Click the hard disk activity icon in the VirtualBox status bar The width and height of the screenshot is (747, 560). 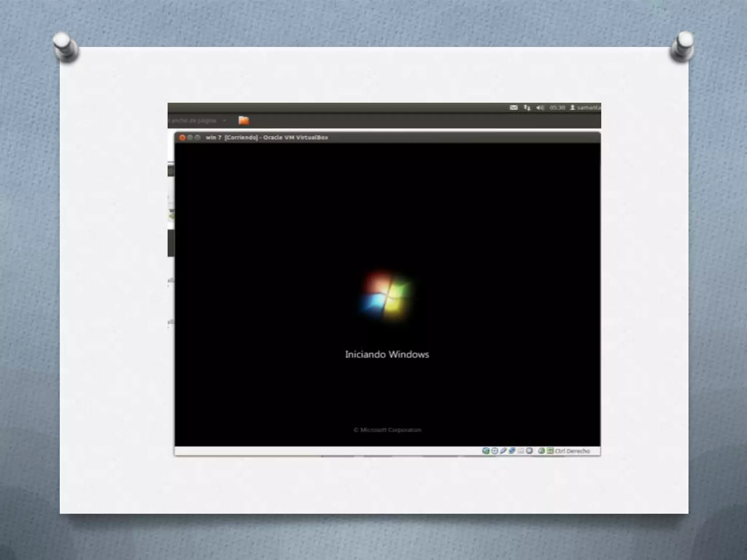tap(485, 451)
